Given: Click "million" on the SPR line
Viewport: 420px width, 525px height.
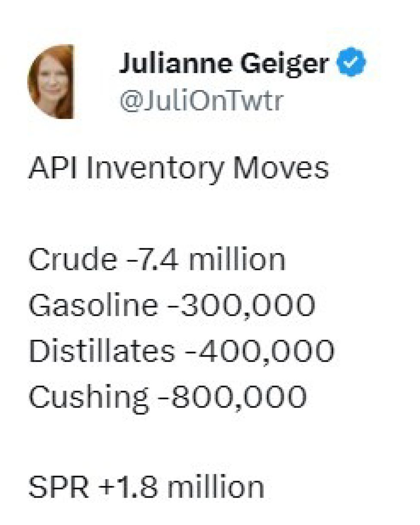Looking at the screenshot, I should 215,487.
